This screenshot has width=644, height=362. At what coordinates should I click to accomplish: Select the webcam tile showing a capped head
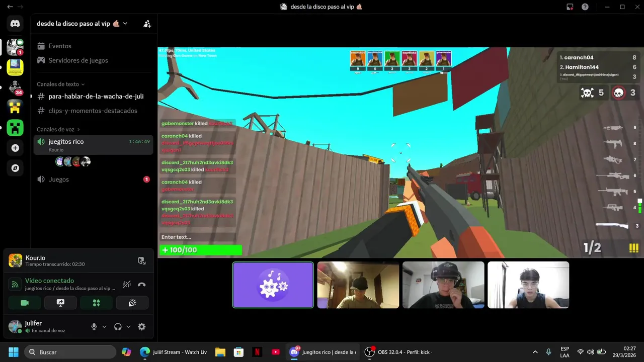[x=358, y=285]
